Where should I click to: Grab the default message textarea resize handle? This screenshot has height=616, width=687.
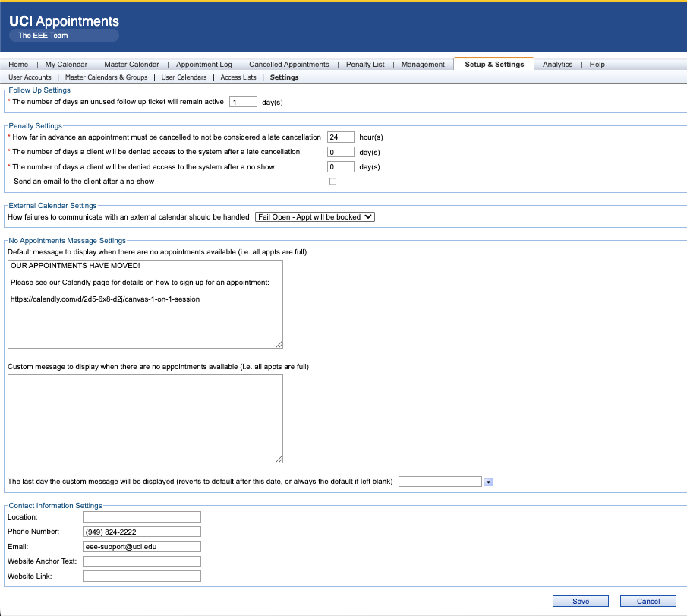pos(279,345)
